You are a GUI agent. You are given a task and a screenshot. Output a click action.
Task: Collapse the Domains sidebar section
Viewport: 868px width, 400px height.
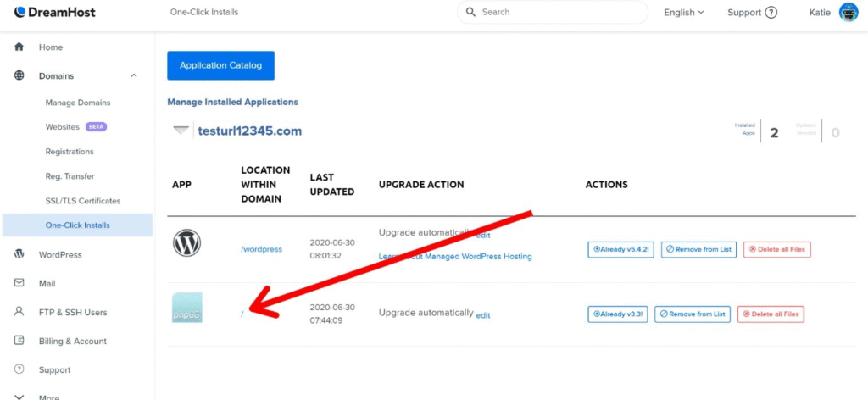(134, 76)
